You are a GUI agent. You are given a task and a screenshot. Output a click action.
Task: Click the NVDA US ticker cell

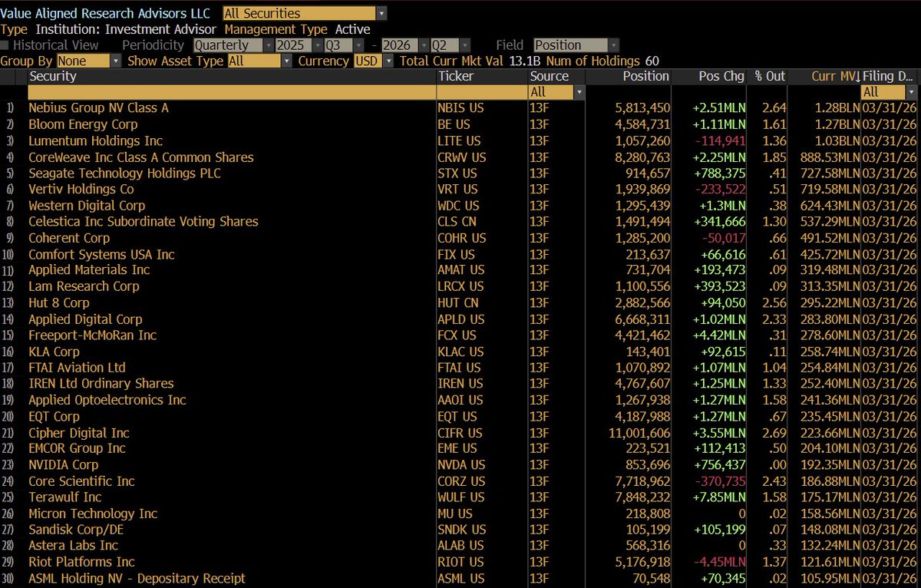461,464
